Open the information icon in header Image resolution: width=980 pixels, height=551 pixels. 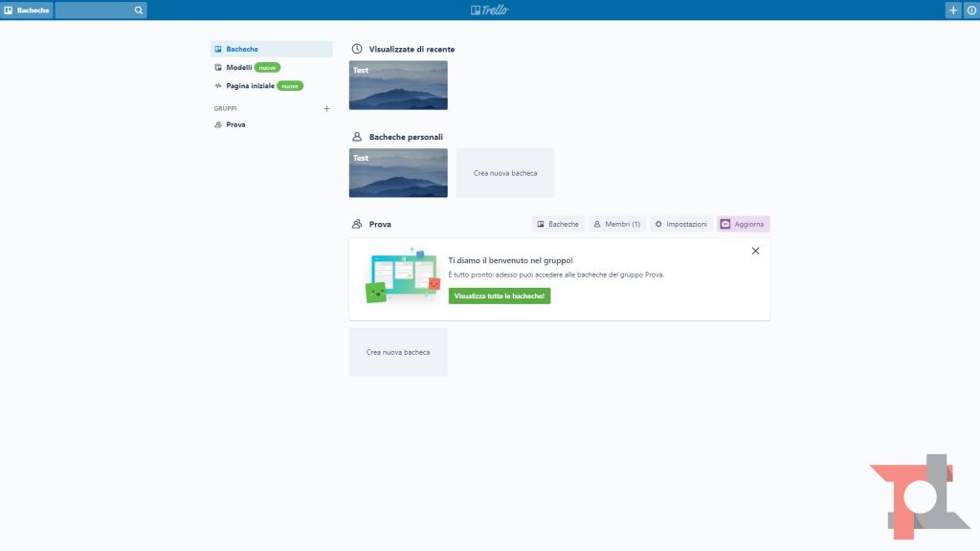point(970,11)
